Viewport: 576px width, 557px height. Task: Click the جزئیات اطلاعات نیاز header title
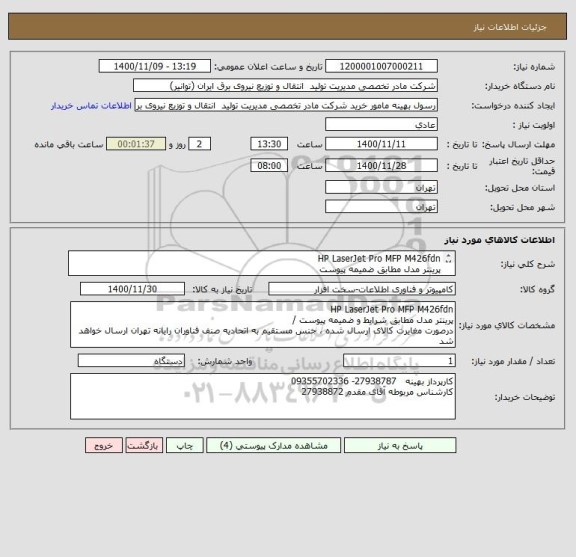pyautogui.click(x=510, y=27)
